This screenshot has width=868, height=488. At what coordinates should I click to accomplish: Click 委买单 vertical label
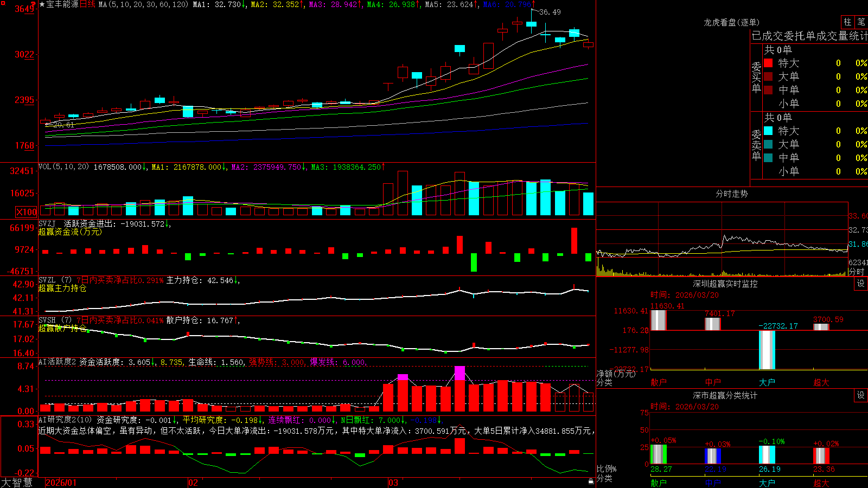(756, 78)
